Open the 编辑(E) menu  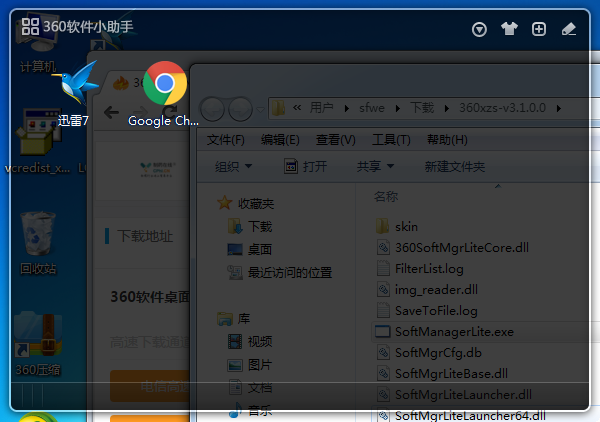coord(280,140)
